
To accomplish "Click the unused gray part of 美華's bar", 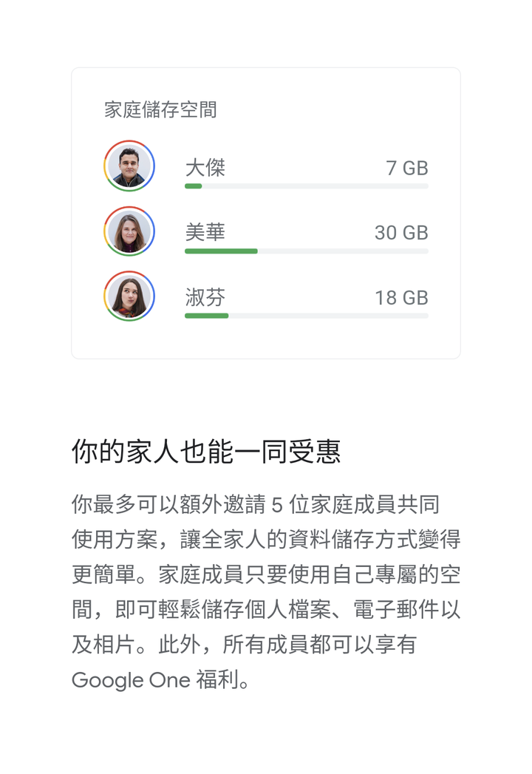I will (x=343, y=251).
